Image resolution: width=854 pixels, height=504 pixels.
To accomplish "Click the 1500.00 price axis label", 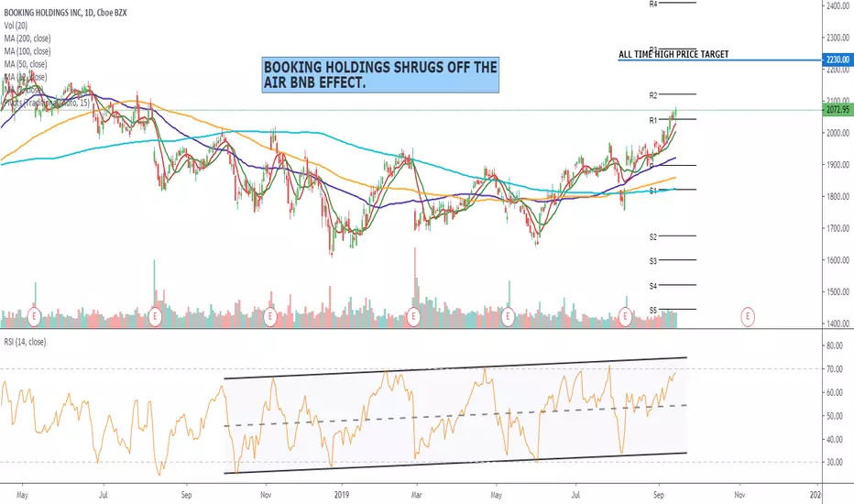I will (x=838, y=292).
